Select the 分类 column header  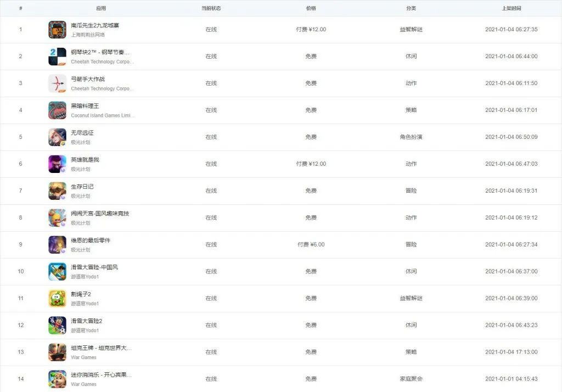point(411,8)
